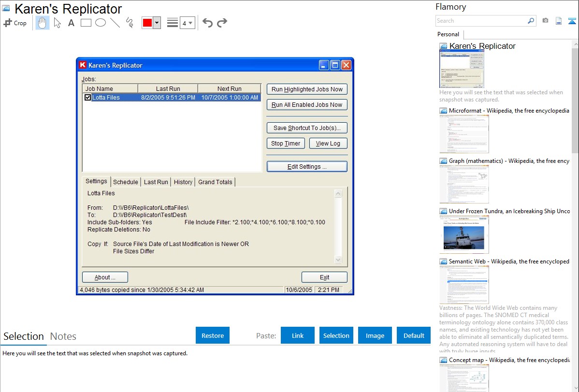The width and height of the screenshot is (579, 392).
Task: Open the color picker dropdown arrow
Action: 157,23
